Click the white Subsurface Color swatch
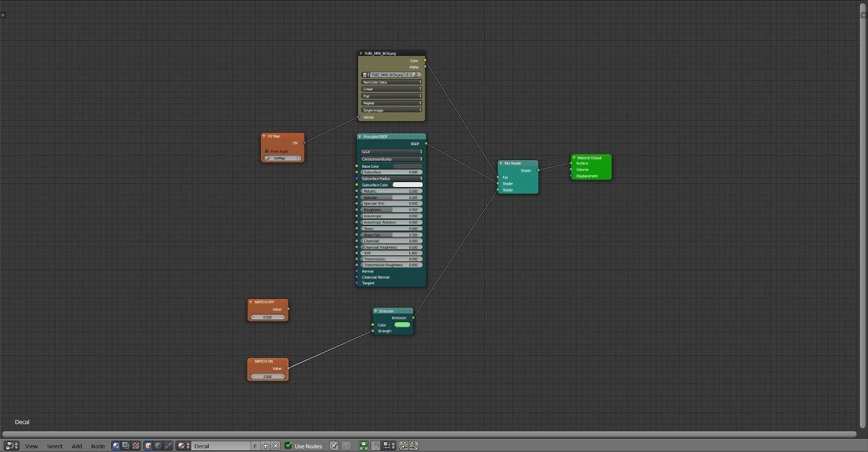 point(408,185)
